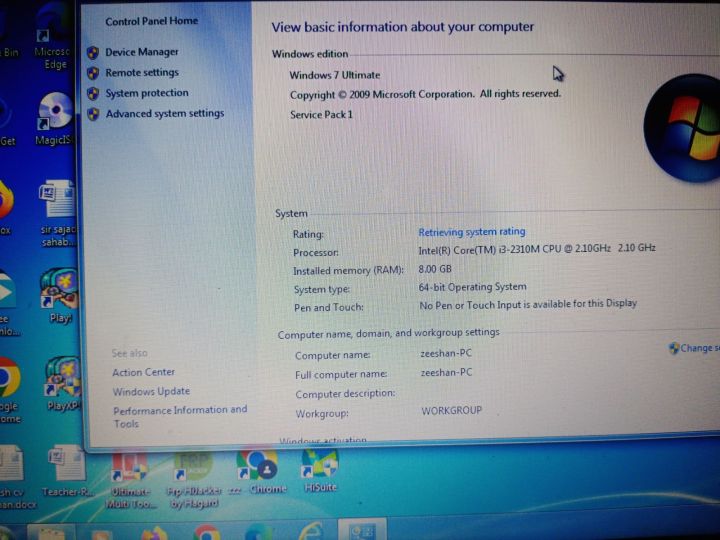Select Teacher-R... document on desktop
This screenshot has width=720, height=540.
[67, 471]
